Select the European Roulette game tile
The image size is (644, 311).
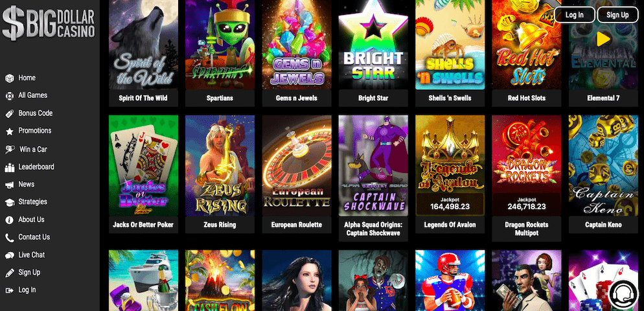point(297,166)
